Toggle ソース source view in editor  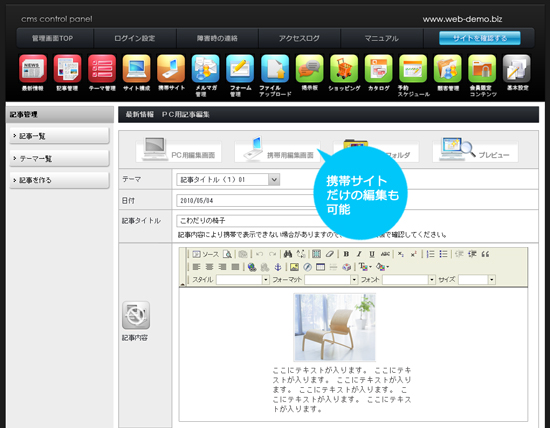tap(206, 254)
